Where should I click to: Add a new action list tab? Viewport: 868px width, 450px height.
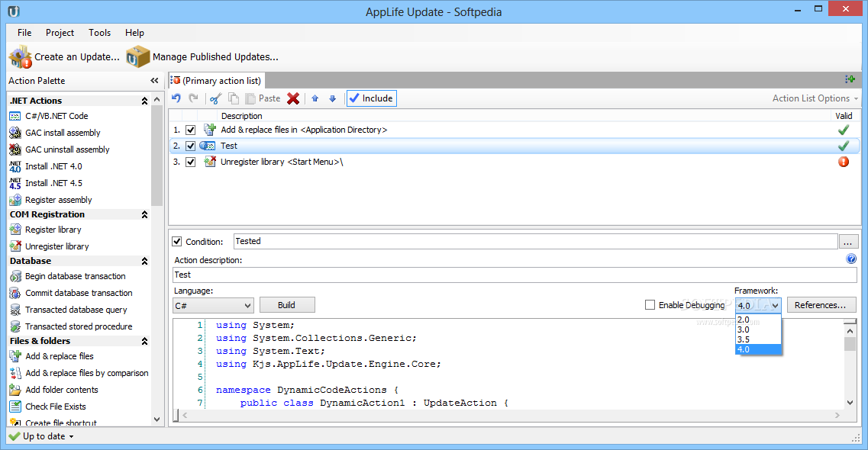[x=850, y=79]
